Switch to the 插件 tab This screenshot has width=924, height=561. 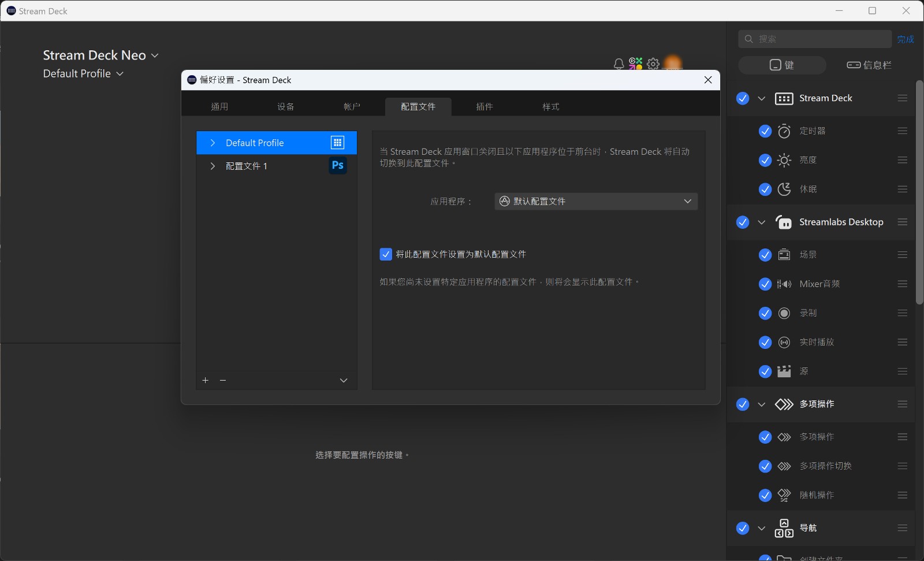pos(485,107)
